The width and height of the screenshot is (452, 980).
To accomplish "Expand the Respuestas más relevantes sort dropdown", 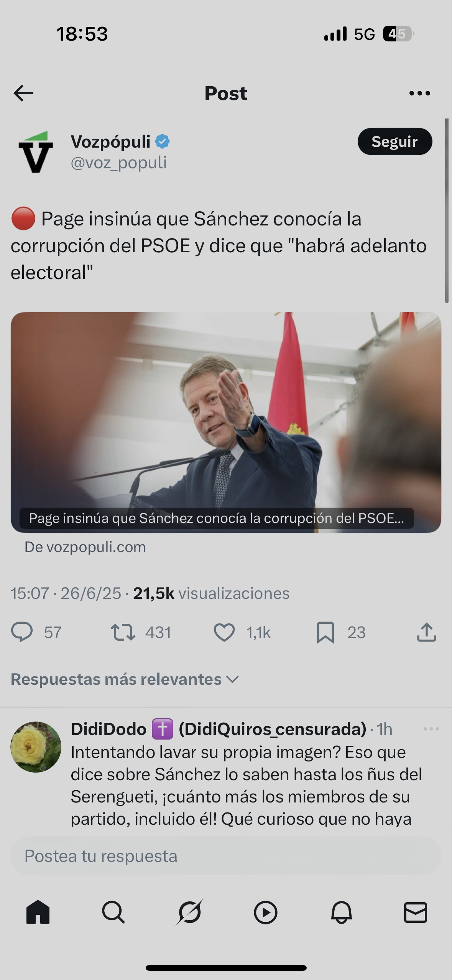I will tap(125, 679).
